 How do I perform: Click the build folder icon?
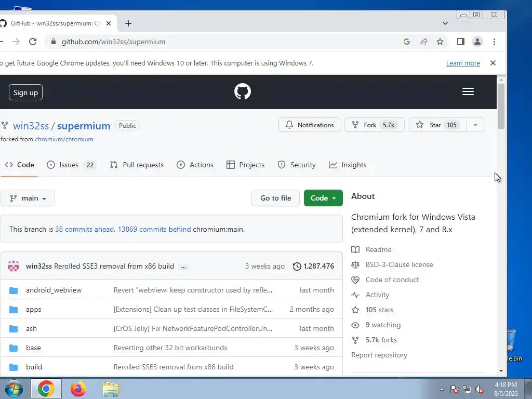click(x=14, y=367)
